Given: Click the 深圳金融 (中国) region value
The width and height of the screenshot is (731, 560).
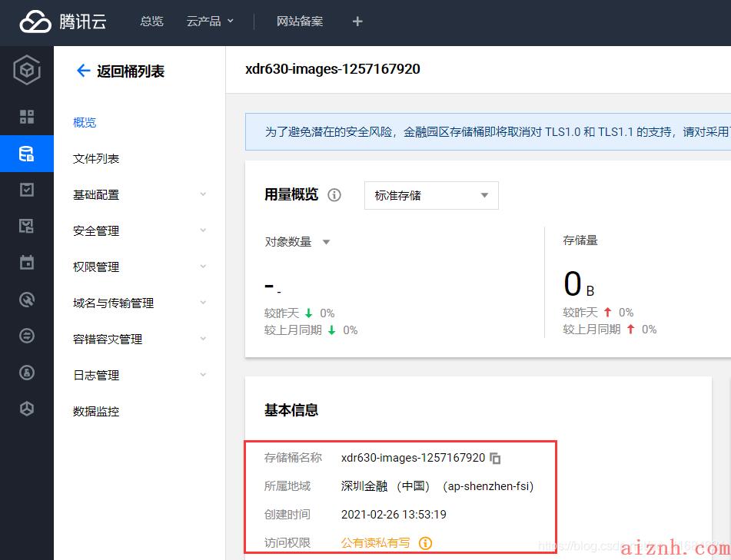Looking at the screenshot, I should click(x=437, y=486).
